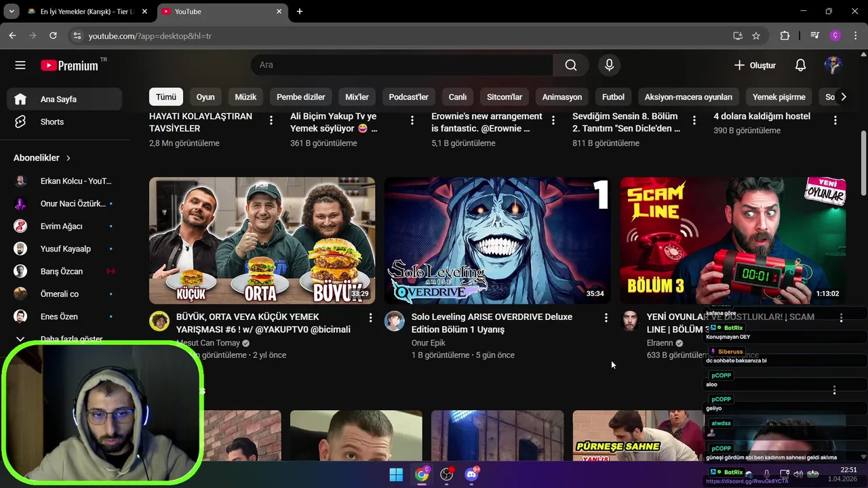Click the youtube.com address bar URL
This screenshot has height=488, width=868.
point(150,36)
